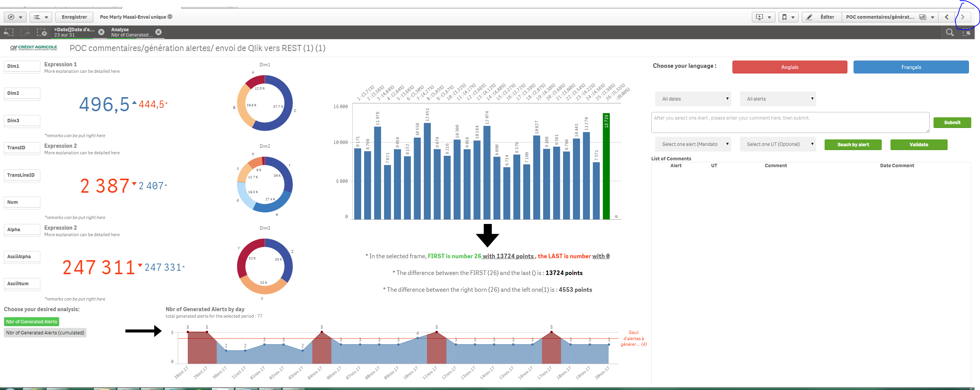Screen dimensions: 980x390
Task: Click the Nbr of Generated Alerts by day title
Action: (205, 309)
